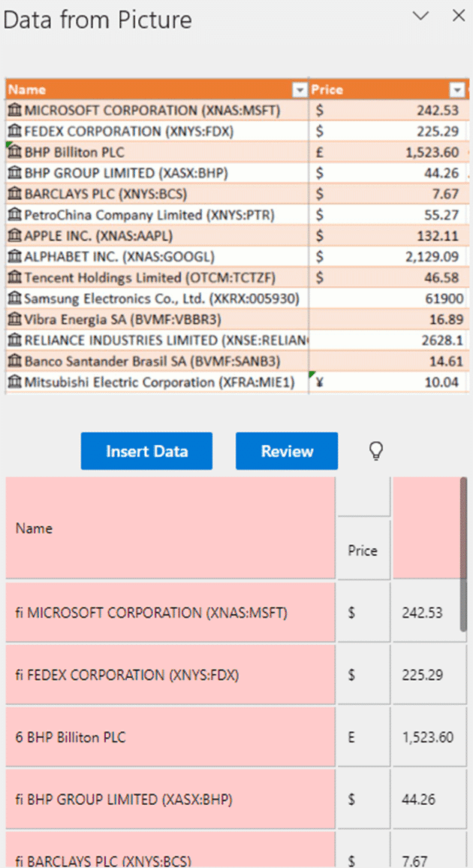Viewport: 473px width, 868px height.
Task: Close the Data from Picture pane
Action: pyautogui.click(x=458, y=16)
